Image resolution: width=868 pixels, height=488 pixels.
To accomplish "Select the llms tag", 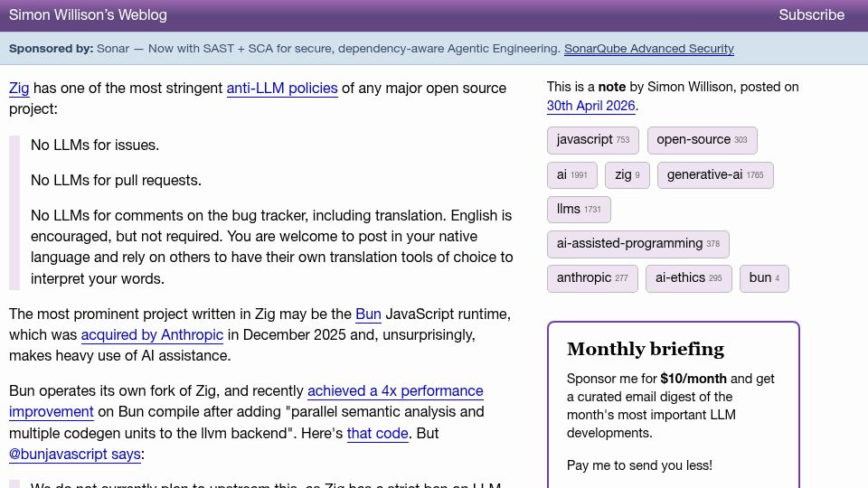I will click(x=579, y=209).
